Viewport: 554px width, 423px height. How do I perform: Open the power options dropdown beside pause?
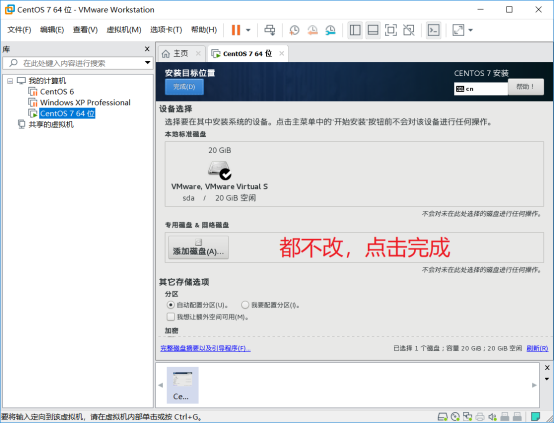[x=248, y=30]
